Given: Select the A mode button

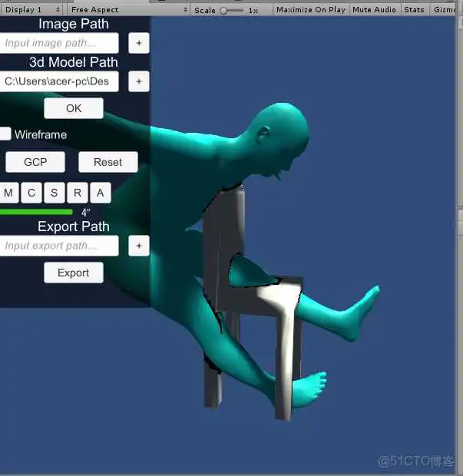Looking at the screenshot, I should [101, 193].
